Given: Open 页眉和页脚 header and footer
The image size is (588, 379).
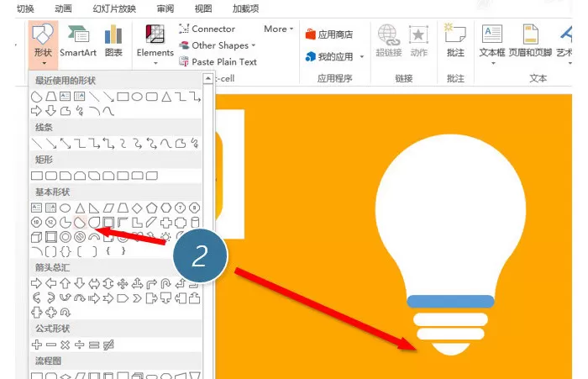Looking at the screenshot, I should (530, 40).
